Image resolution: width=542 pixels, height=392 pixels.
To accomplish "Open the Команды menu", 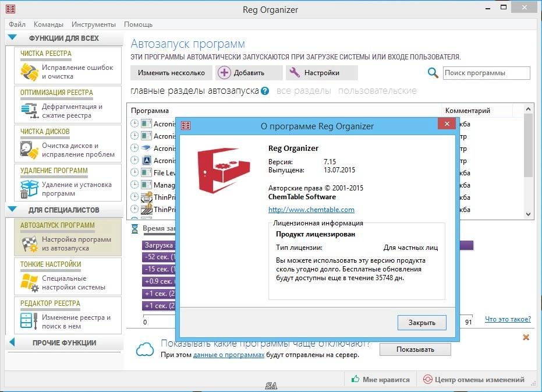I will [x=48, y=24].
